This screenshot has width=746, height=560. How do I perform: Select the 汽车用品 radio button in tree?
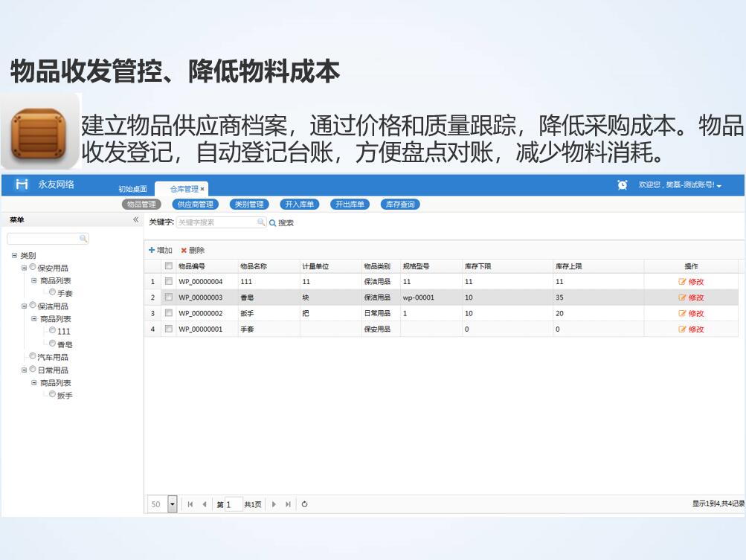coord(33,356)
